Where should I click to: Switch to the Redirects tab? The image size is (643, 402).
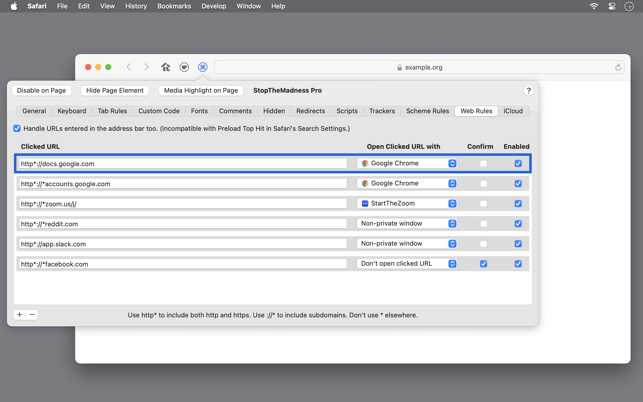coord(310,111)
